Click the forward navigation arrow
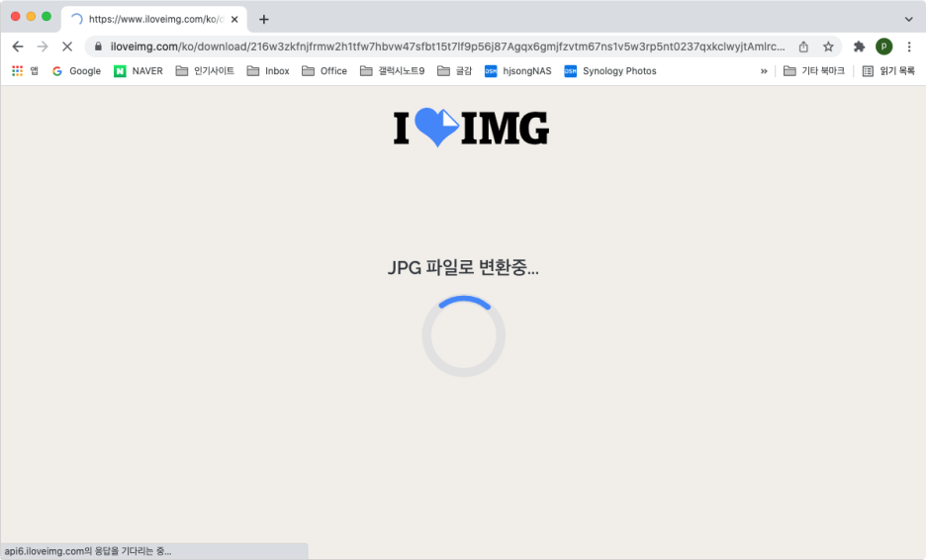Image resolution: width=926 pixels, height=560 pixels. pos(43,47)
